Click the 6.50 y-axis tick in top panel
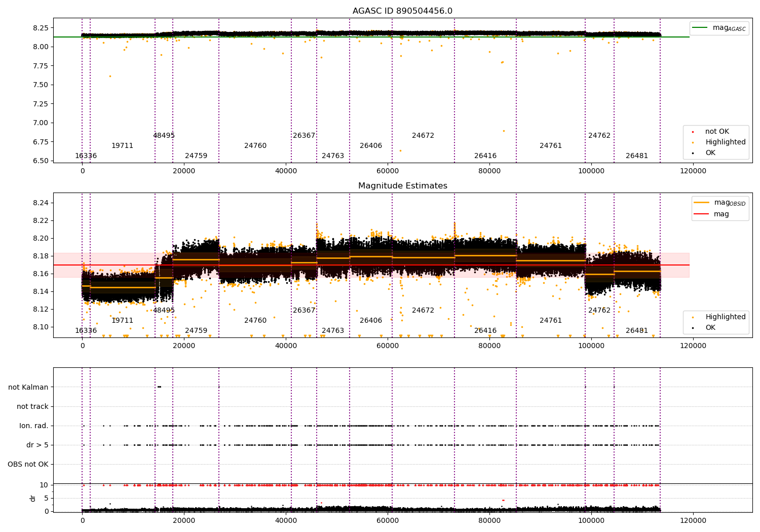The height and width of the screenshot is (532, 760). tap(41, 161)
